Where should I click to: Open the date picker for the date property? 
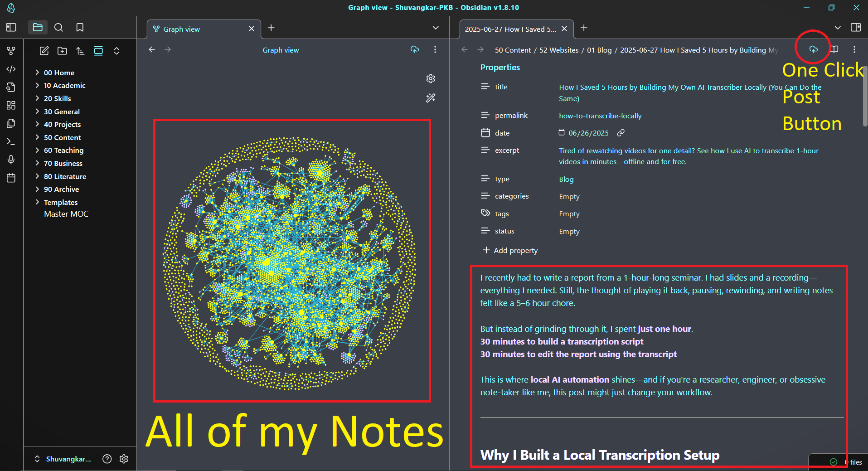[x=562, y=132]
